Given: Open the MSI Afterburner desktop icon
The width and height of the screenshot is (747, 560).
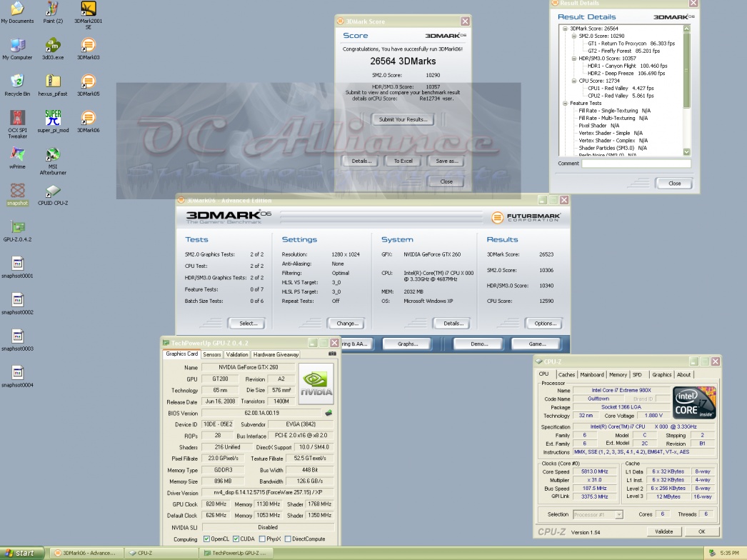Looking at the screenshot, I should click(53, 155).
